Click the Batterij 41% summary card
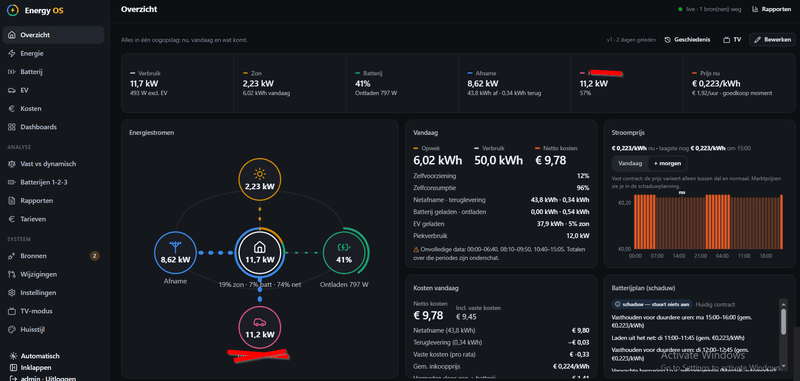This screenshot has width=800, height=381. (x=402, y=83)
